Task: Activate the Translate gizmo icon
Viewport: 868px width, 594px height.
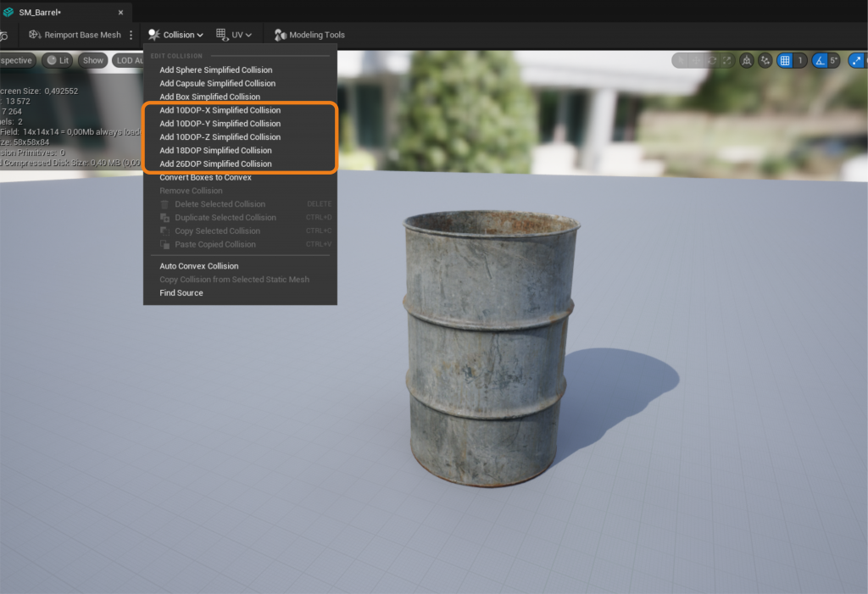Action: 697,60
